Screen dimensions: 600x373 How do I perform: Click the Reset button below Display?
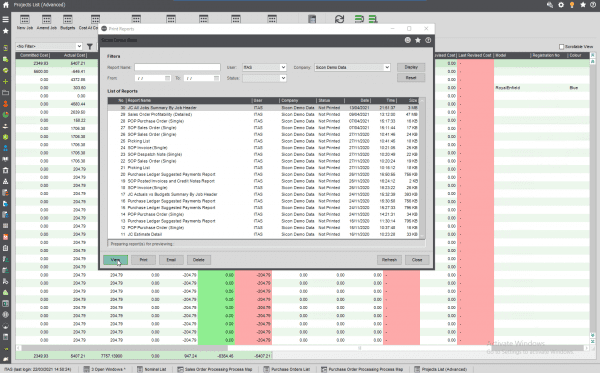point(411,78)
